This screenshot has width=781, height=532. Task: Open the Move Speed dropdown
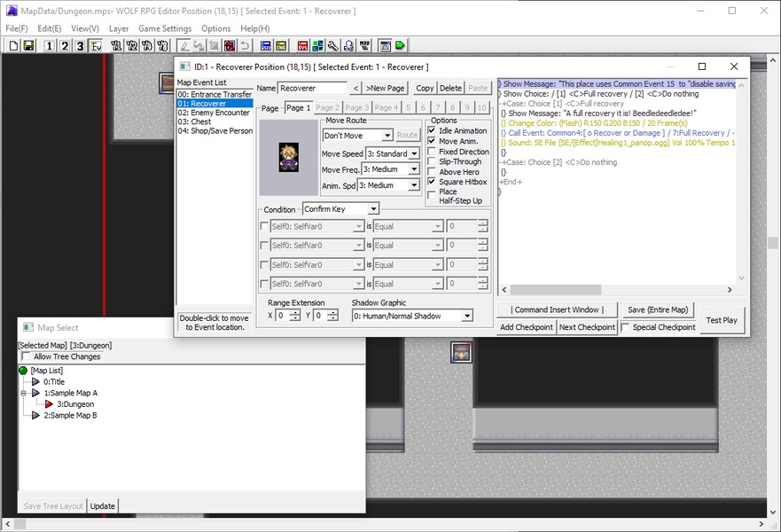click(x=413, y=153)
